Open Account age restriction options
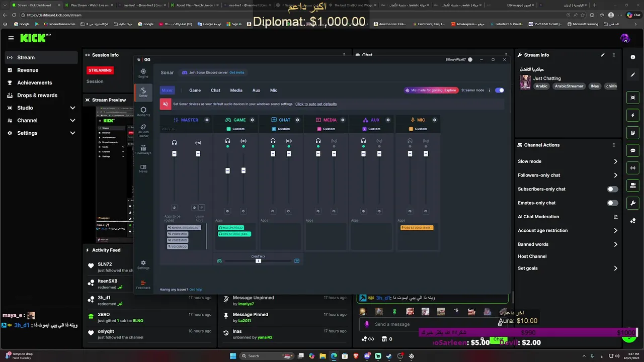The width and height of the screenshot is (644, 362). coord(568,230)
